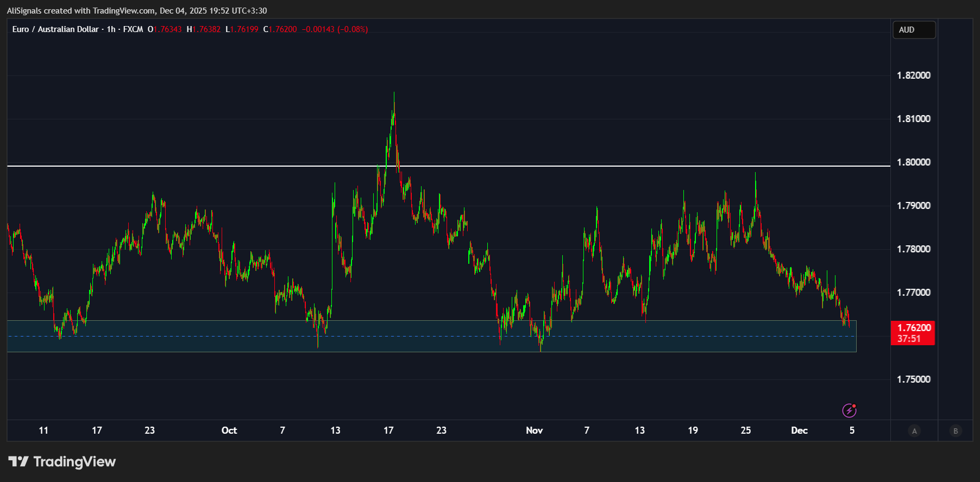Click the 'Dec' label on time axis

click(x=799, y=430)
